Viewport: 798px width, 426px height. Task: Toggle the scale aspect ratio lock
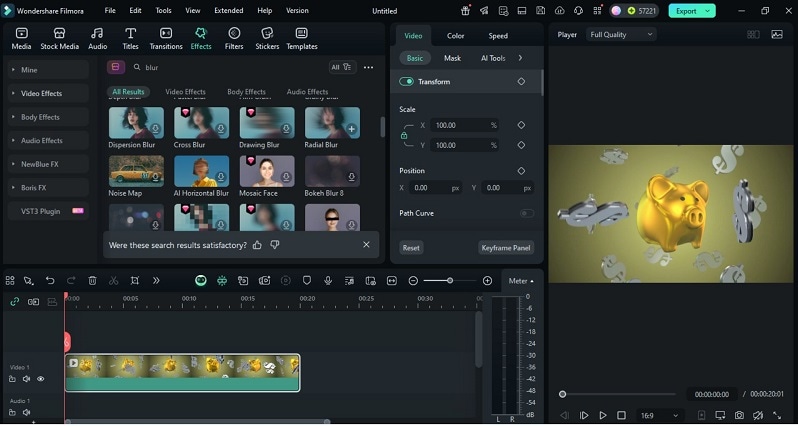click(x=404, y=135)
